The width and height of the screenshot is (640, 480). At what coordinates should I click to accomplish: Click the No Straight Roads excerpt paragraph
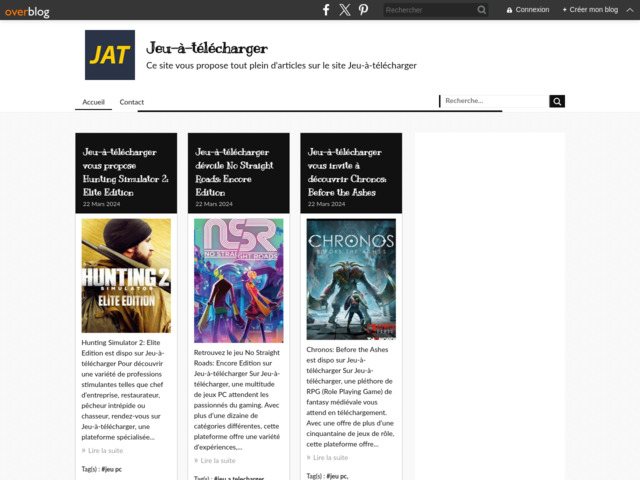click(237, 400)
